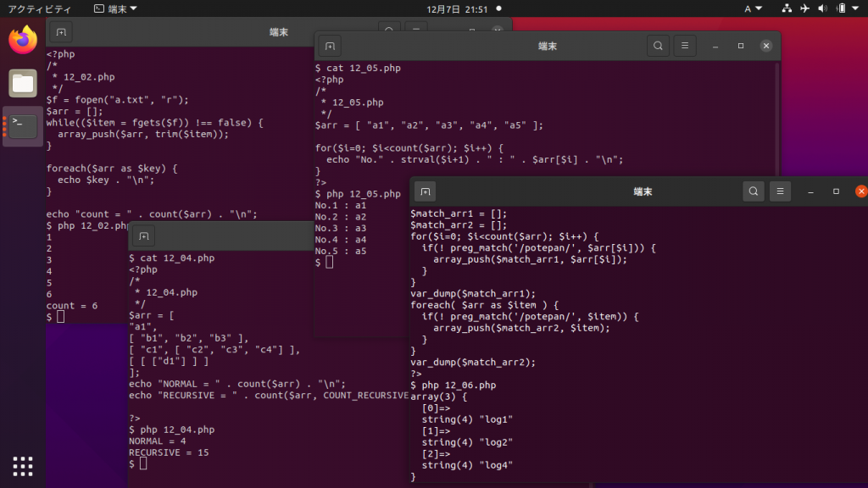Open search in the 12_05.php terminal window
The image size is (868, 488).
[658, 46]
